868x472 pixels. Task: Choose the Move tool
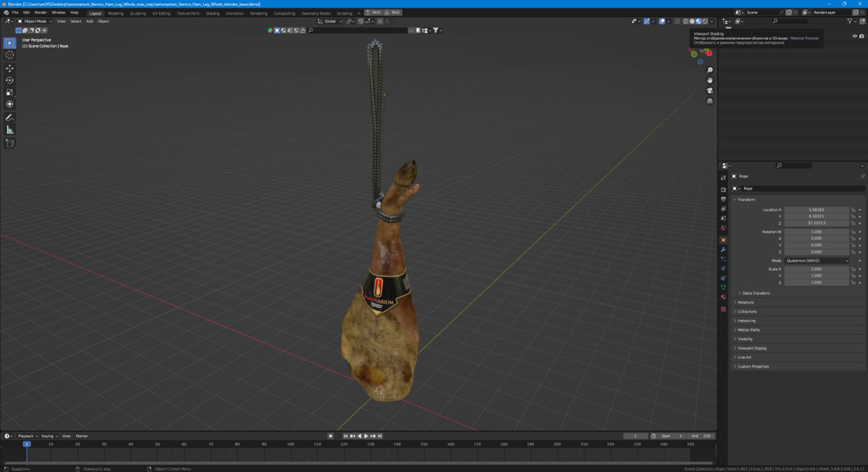coord(9,68)
